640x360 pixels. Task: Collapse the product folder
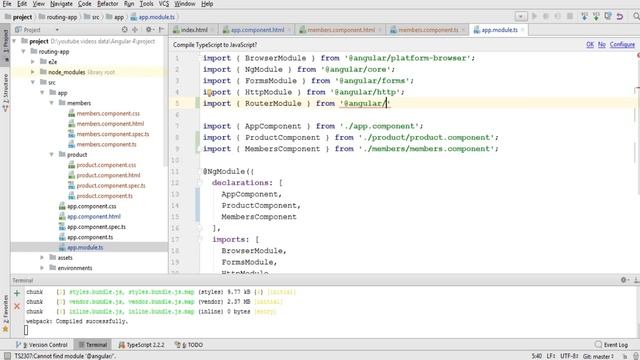(52, 154)
